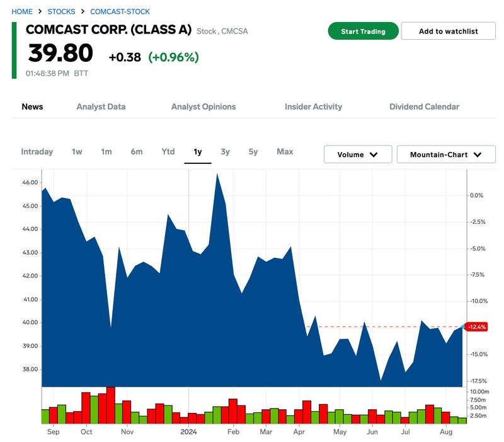Screen dimensions: 504x442
Task: Click the Feb label on the x-axis
Action: pyautogui.click(x=233, y=432)
